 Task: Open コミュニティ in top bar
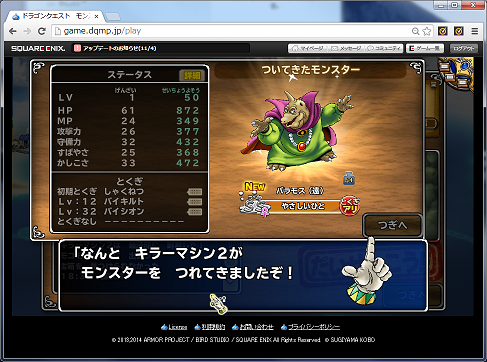(x=384, y=48)
